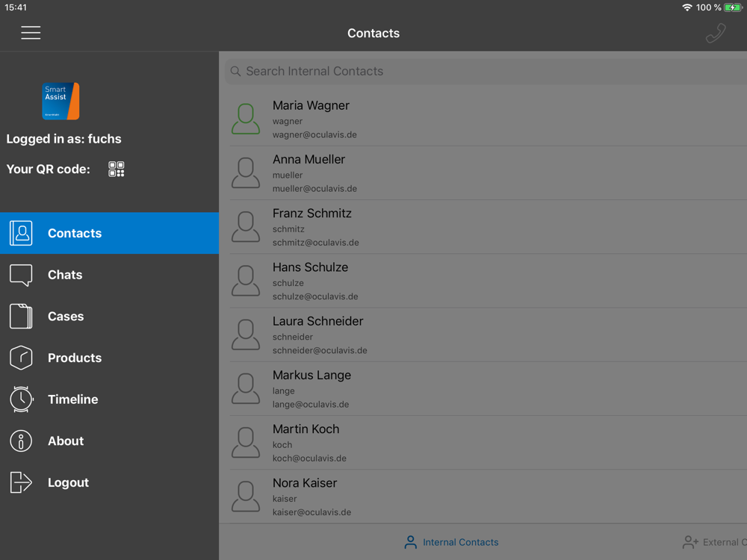747x560 pixels.
Task: Click the 'Logged in as: fuchs' label
Action: point(63,139)
